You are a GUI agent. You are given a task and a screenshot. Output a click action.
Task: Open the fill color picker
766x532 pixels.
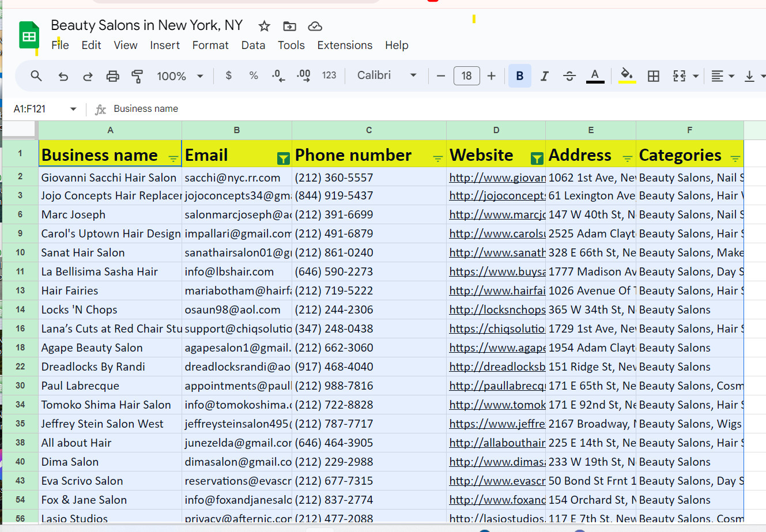(627, 76)
